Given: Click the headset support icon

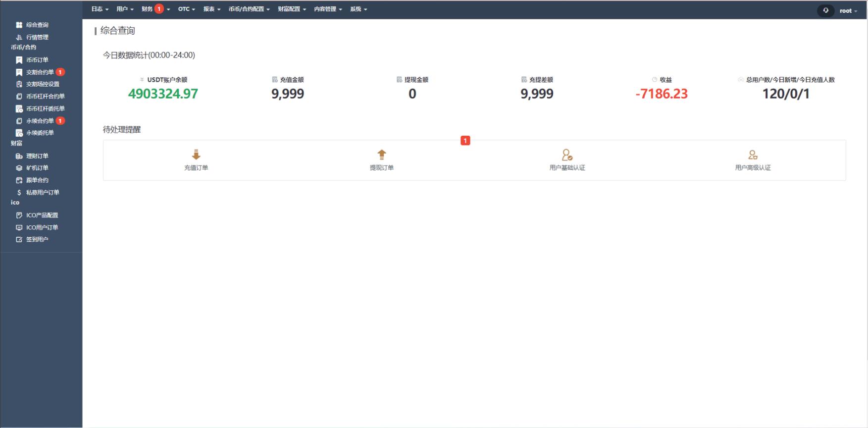Looking at the screenshot, I should [825, 10].
